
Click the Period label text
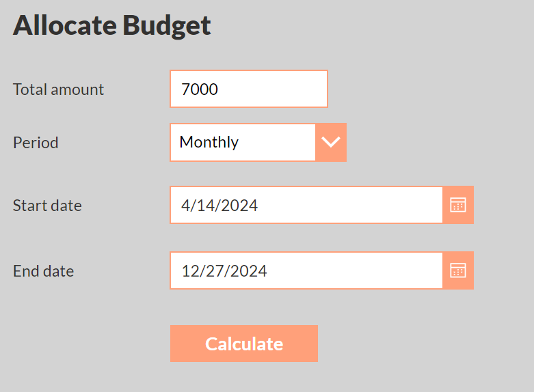(36, 143)
